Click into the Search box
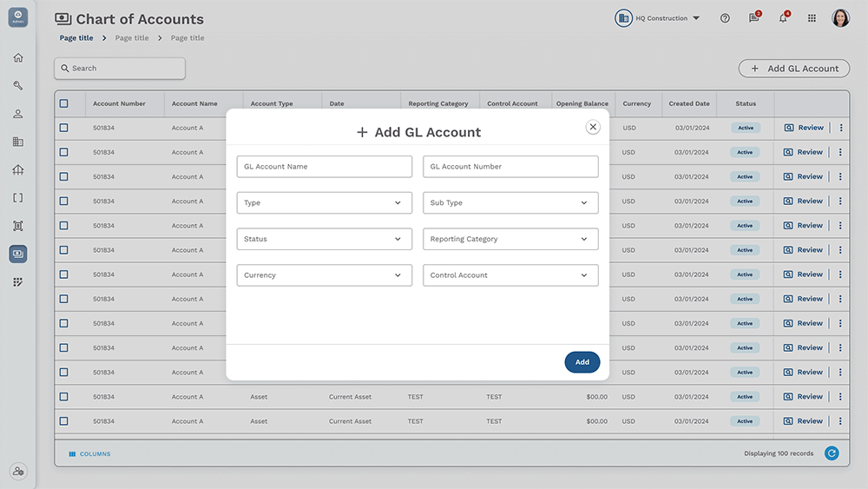The height and width of the screenshot is (489, 868). 120,68
